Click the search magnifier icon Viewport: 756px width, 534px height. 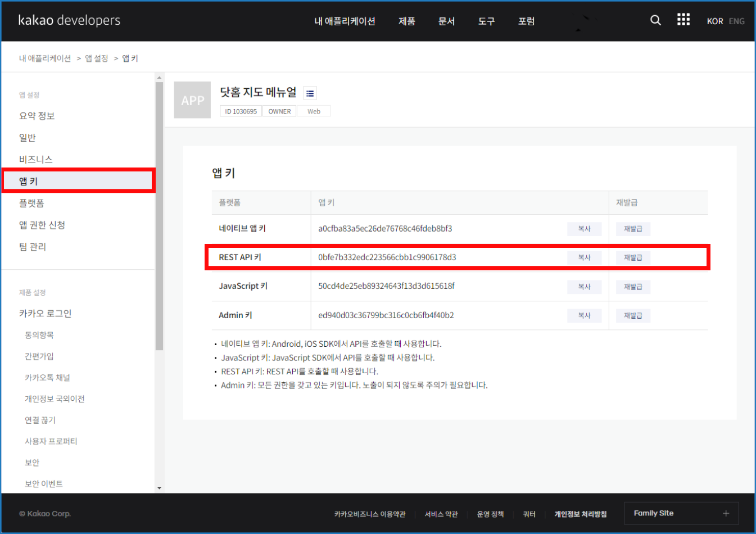[655, 20]
